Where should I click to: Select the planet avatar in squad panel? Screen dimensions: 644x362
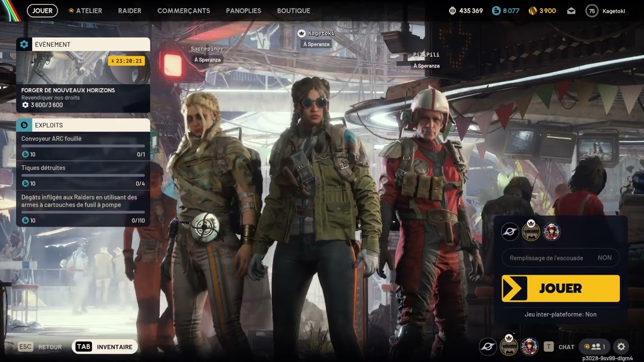pyautogui.click(x=510, y=232)
